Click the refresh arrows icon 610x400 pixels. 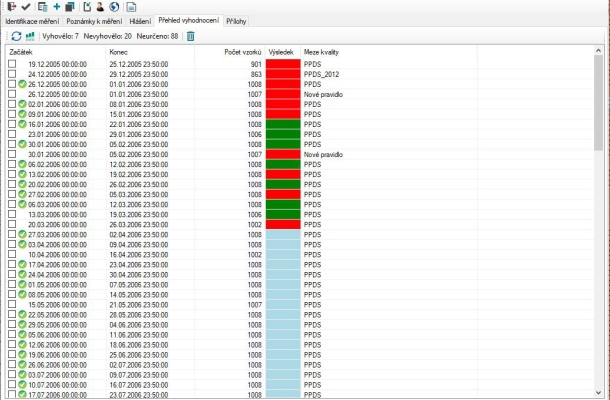[x=17, y=36]
